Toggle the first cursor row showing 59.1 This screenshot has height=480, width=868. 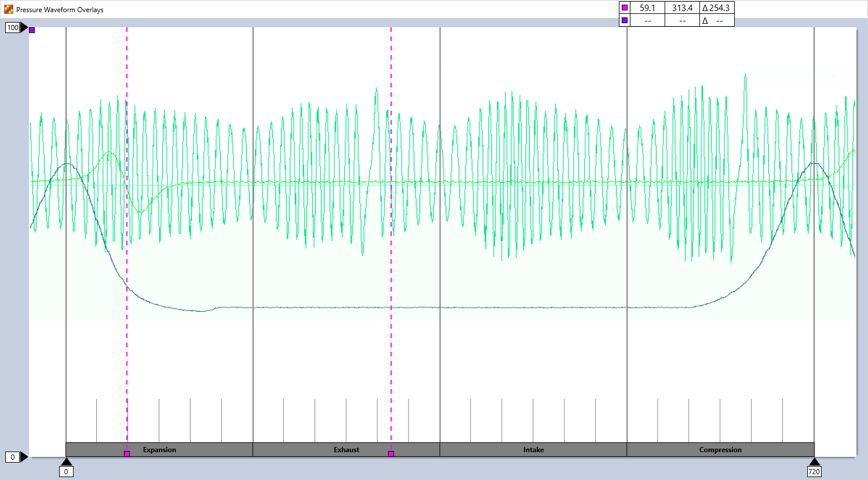pos(648,8)
